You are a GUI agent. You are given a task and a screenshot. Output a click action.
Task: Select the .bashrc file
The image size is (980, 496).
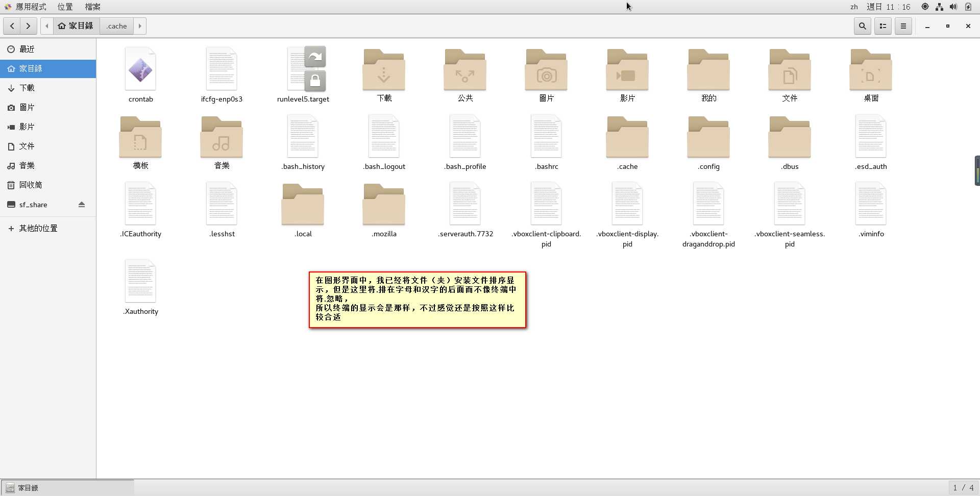coord(546,137)
